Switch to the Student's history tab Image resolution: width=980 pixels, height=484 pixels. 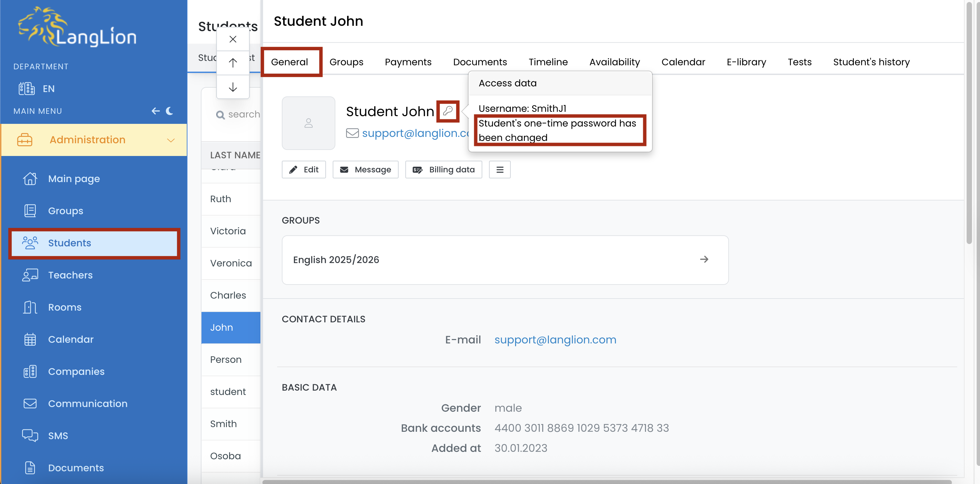(871, 62)
